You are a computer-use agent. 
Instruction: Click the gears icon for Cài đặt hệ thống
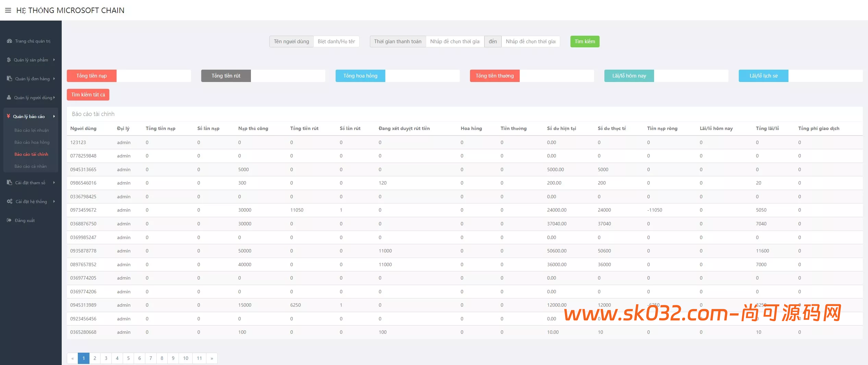(x=10, y=202)
